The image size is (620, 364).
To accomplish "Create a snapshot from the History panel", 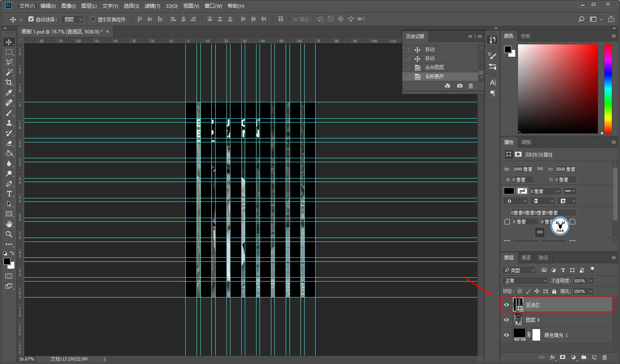I will (x=460, y=86).
